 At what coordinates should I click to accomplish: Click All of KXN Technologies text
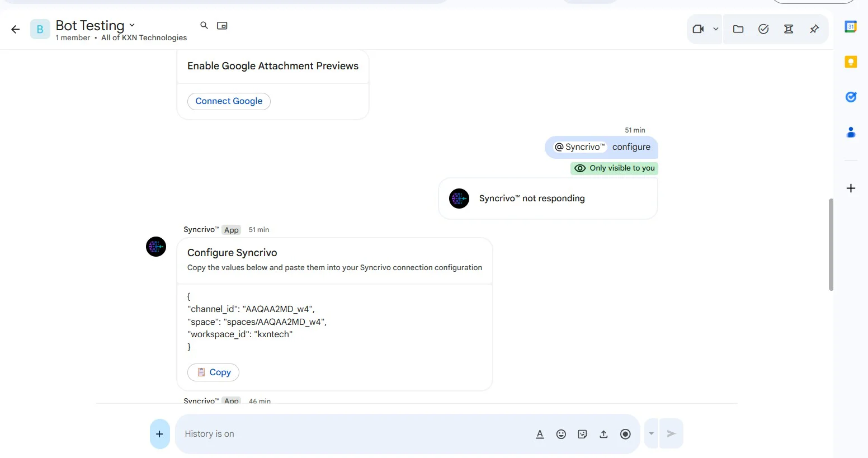point(144,38)
